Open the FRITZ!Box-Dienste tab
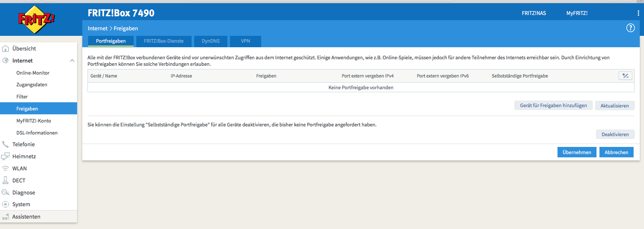The image size is (644, 229). [x=164, y=41]
